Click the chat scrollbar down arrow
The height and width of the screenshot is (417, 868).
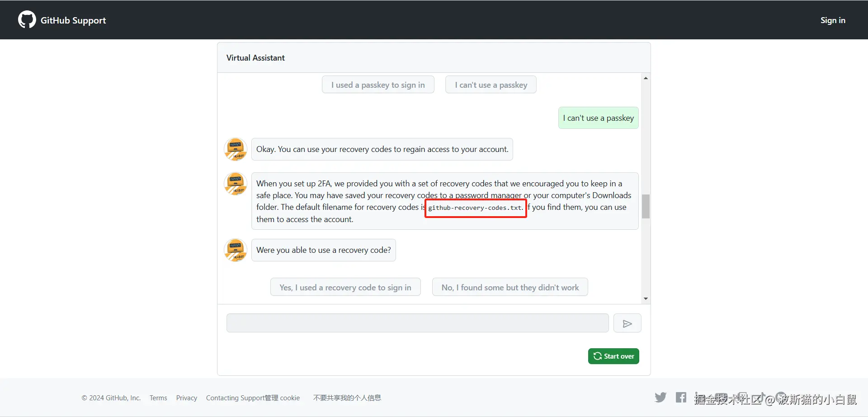(x=646, y=299)
